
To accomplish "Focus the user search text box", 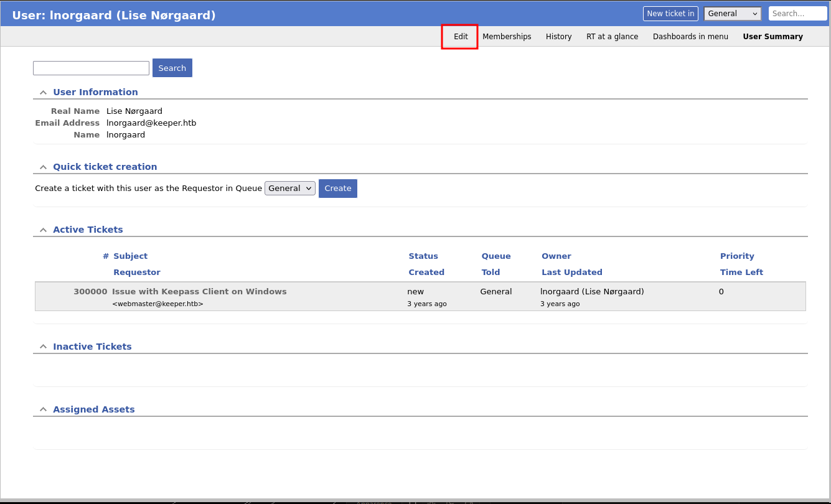I will (x=91, y=68).
